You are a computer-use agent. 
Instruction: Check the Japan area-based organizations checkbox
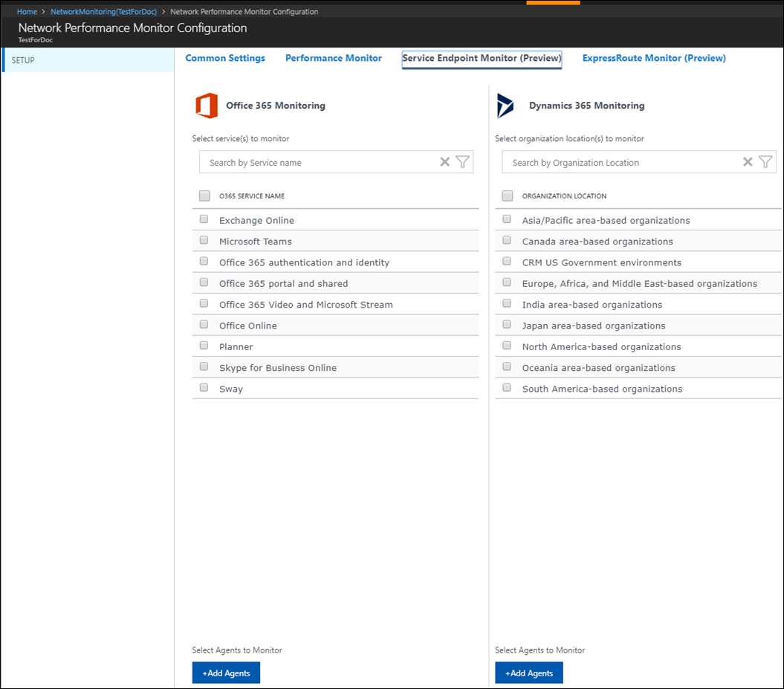point(506,324)
